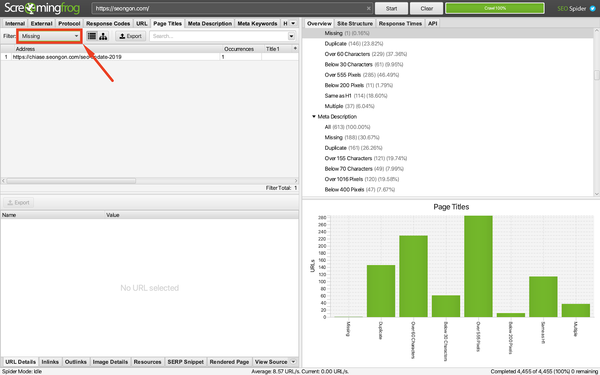
Task: Select Multiple (37) filter
Action: pyautogui.click(x=349, y=106)
